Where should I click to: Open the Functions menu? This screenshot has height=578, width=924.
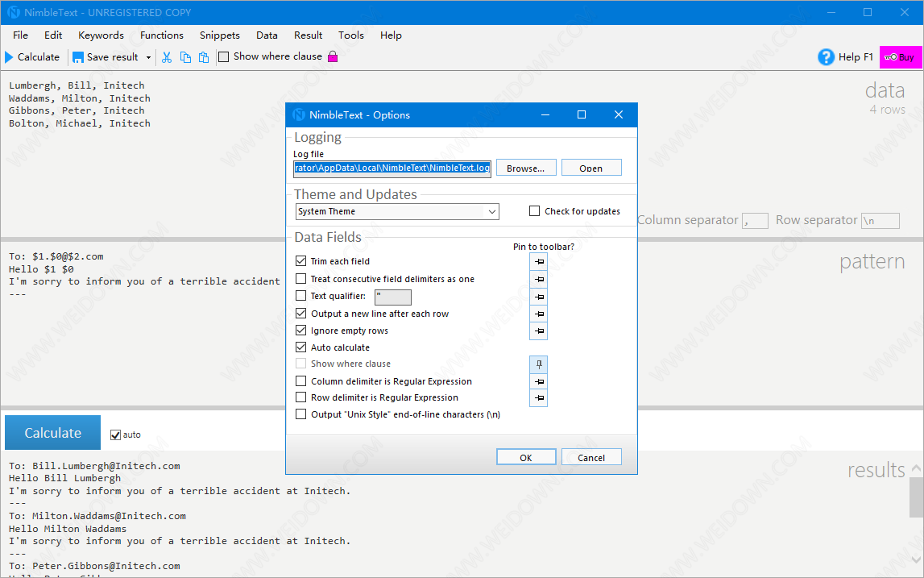(162, 35)
